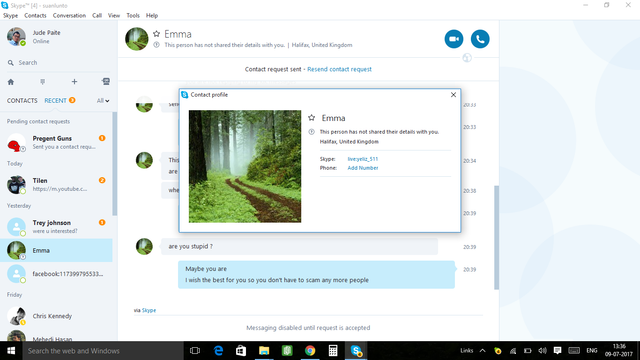Click the conversation vertical scrollbar
Viewport: 640px width, 360px height.
[496, 238]
